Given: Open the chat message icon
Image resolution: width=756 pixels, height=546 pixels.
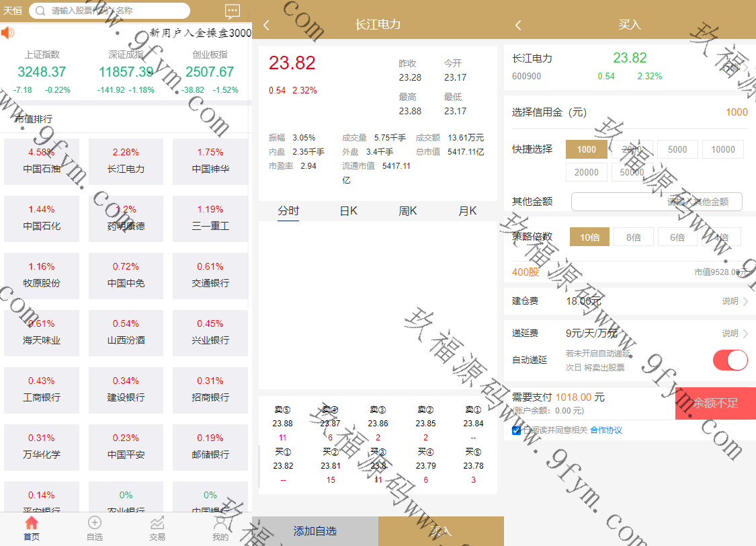Looking at the screenshot, I should click(x=233, y=11).
